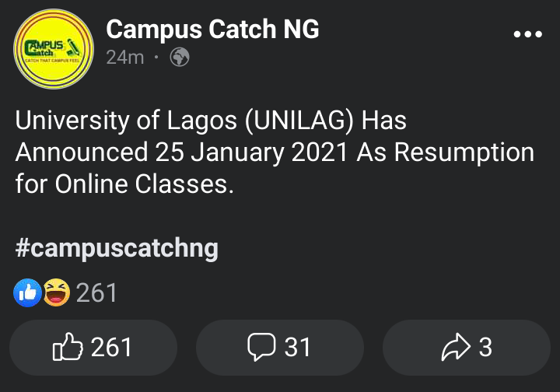Click the 261 number in the like button
The height and width of the screenshot is (392, 560).
coord(111,347)
